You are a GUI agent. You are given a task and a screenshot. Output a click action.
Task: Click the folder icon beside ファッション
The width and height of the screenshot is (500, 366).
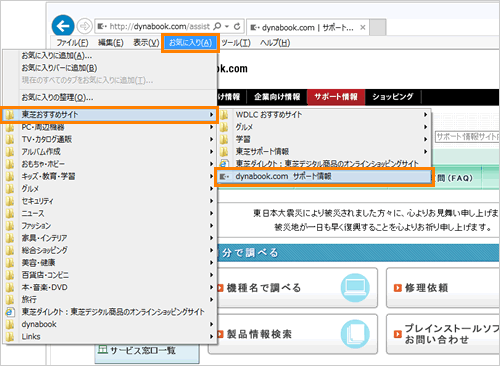click(10, 226)
